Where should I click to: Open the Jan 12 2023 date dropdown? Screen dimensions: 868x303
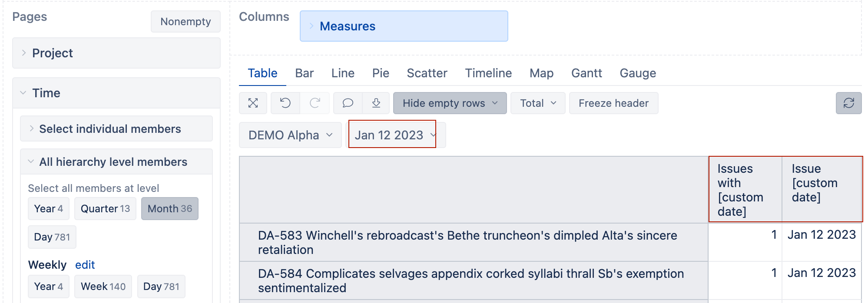395,135
